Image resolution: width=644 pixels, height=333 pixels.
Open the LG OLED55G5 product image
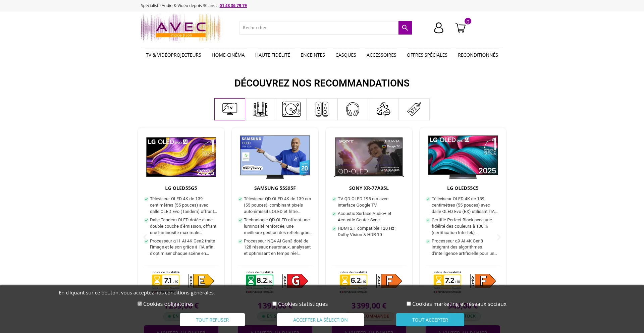pos(181,157)
